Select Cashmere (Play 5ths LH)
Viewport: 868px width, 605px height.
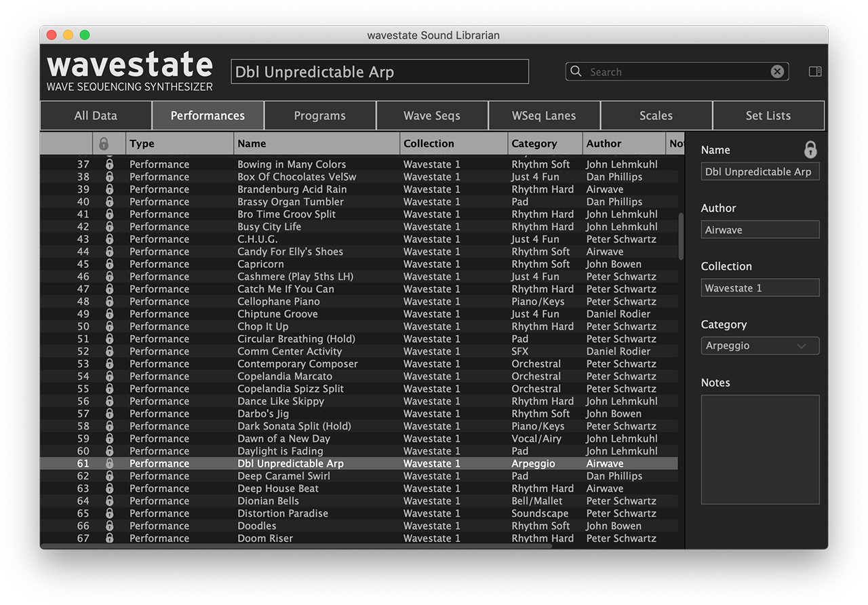point(359,277)
